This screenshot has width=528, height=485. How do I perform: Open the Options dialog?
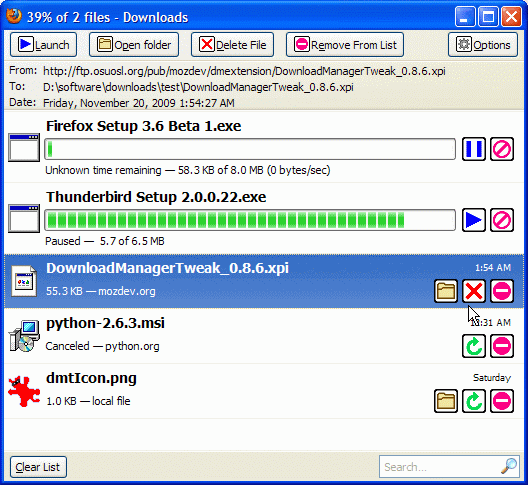tap(483, 44)
